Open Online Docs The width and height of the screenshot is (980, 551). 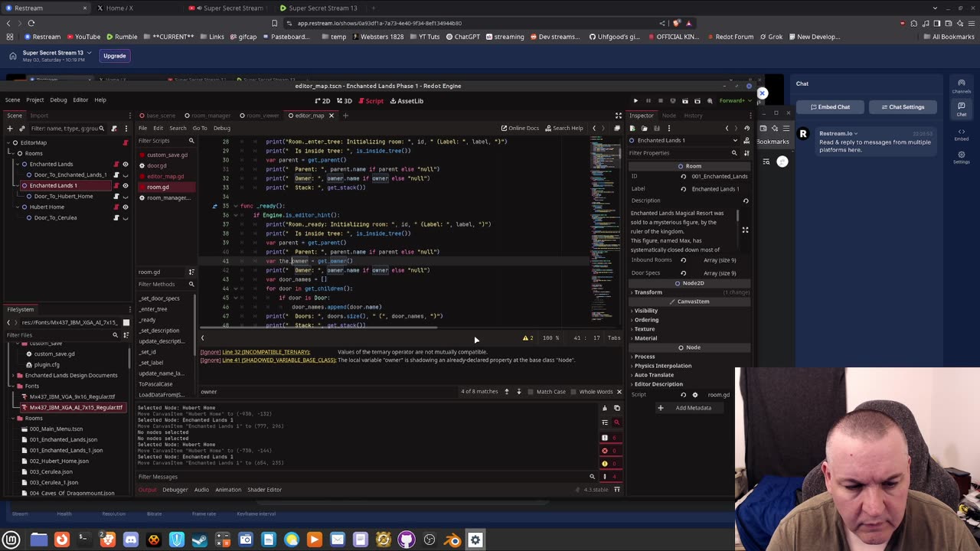520,128
